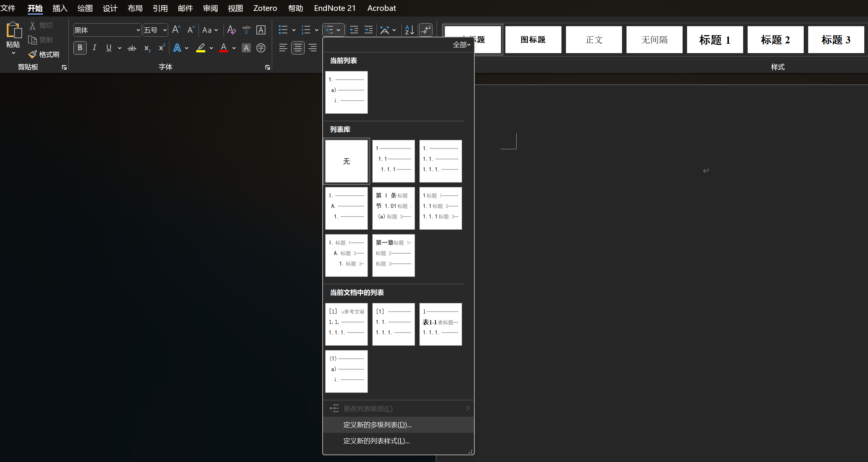This screenshot has width=868, height=462.
Task: Click the Decrease Indent icon
Action: tap(354, 30)
